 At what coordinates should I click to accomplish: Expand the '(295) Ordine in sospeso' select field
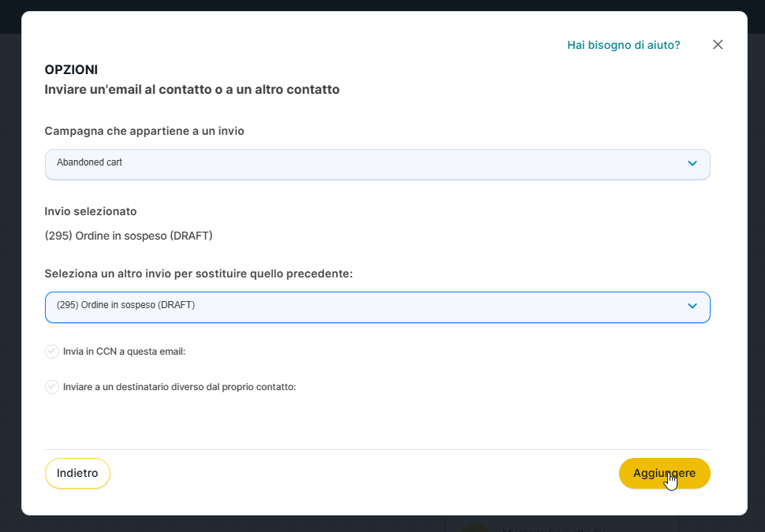pos(363,307)
